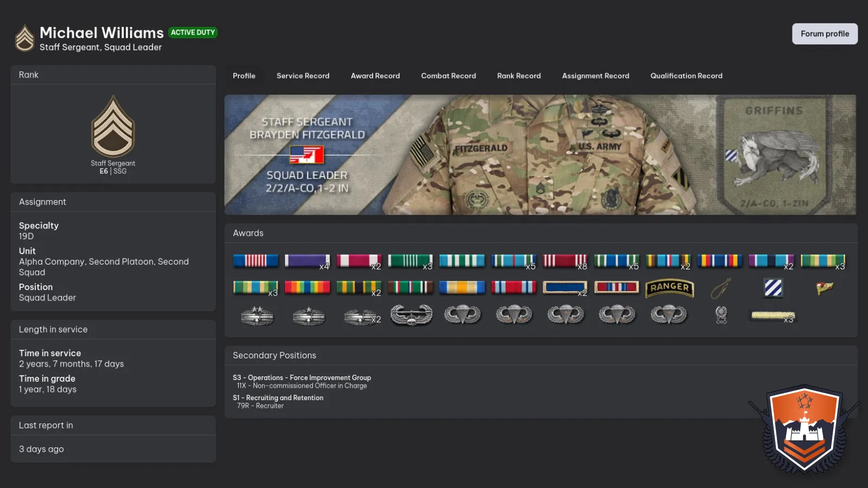The image size is (868, 488).
Task: Click the blue-white striped division patch
Action: tap(773, 288)
